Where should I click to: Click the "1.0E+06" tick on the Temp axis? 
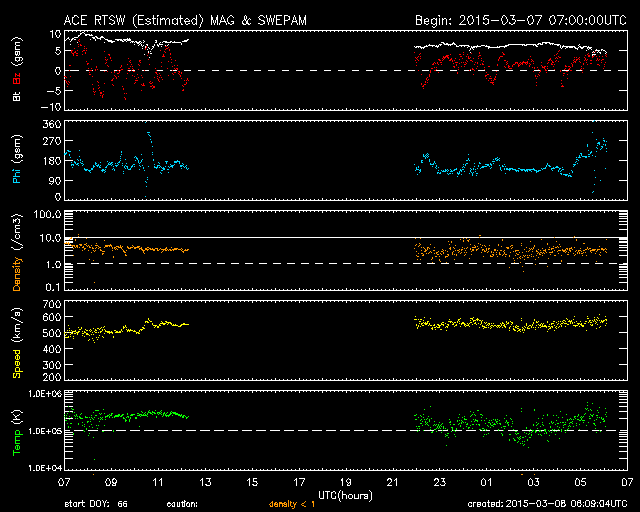pyautogui.click(x=45, y=394)
